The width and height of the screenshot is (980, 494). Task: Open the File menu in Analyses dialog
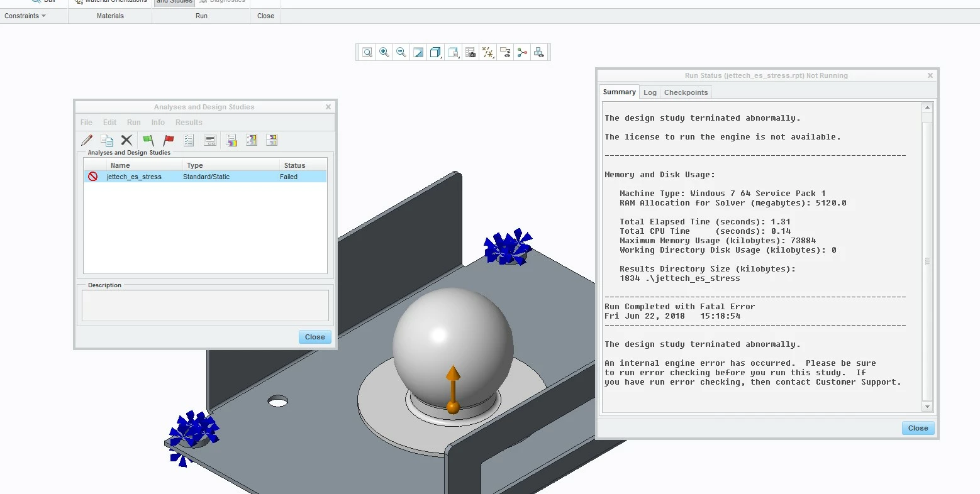click(x=87, y=123)
